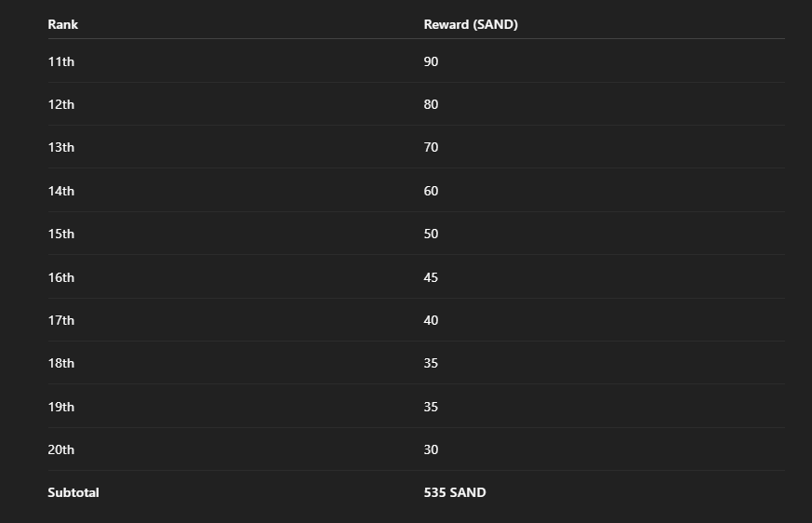The image size is (812, 523).
Task: Select the 15th rank cell
Action: 61,234
